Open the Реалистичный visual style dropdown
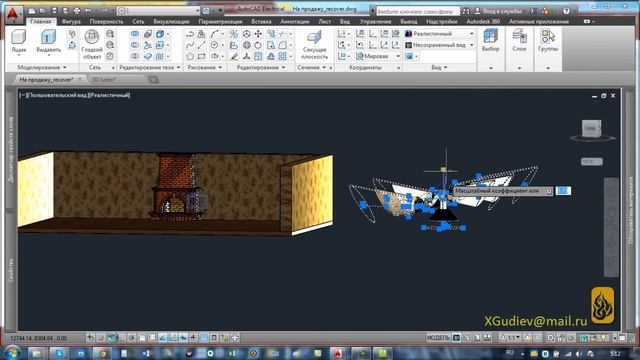 tap(440, 34)
